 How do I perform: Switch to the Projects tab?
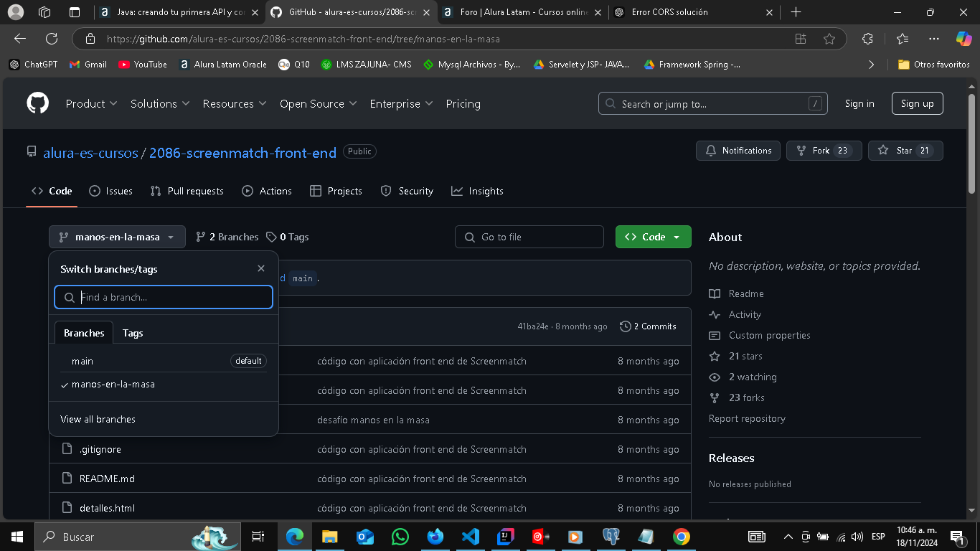coord(336,191)
